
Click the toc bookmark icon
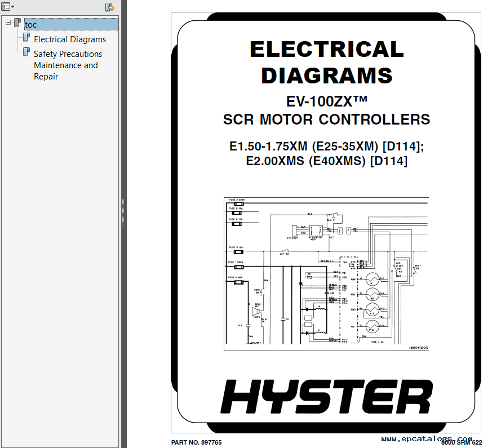pyautogui.click(x=17, y=23)
